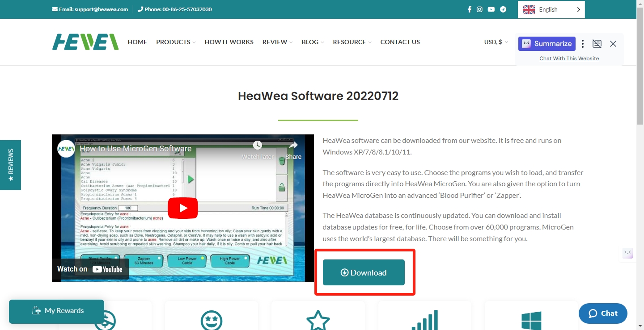This screenshot has height=330, width=644.
Task: Open the YouTube social icon in header
Action: tap(491, 9)
